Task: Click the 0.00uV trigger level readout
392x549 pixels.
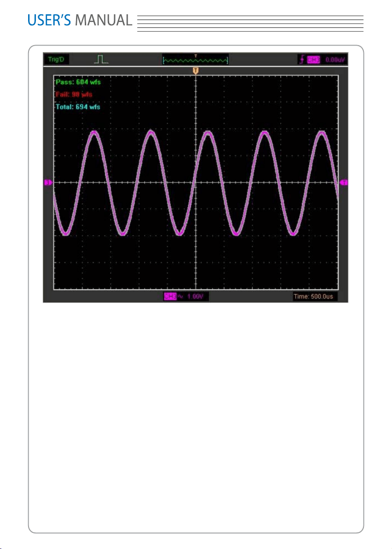Action: (x=335, y=60)
